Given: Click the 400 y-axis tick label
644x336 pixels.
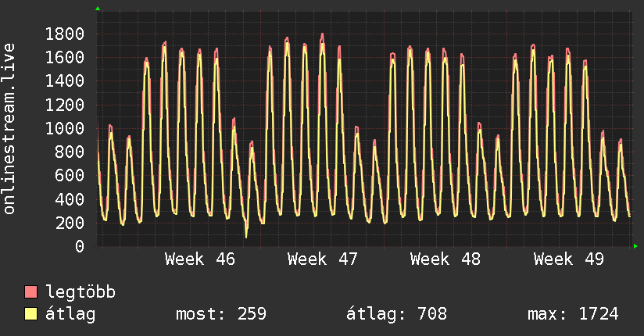Looking at the screenshot, I should click(x=70, y=199).
